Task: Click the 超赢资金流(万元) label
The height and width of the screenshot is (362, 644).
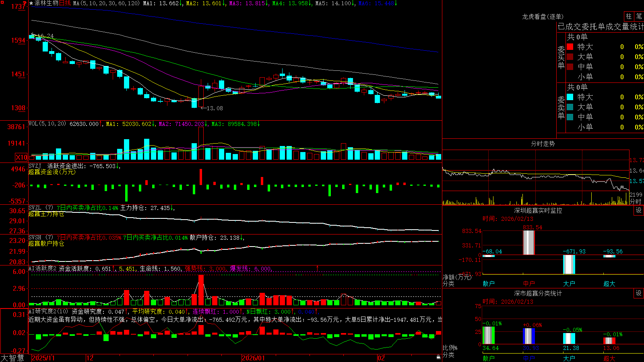Action: tap(52, 172)
